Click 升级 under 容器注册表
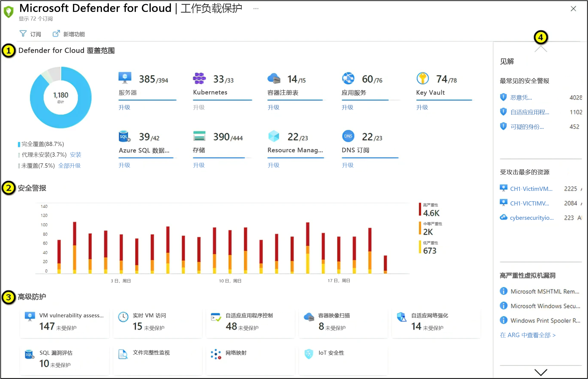This screenshot has height=379, width=588. coord(273,107)
